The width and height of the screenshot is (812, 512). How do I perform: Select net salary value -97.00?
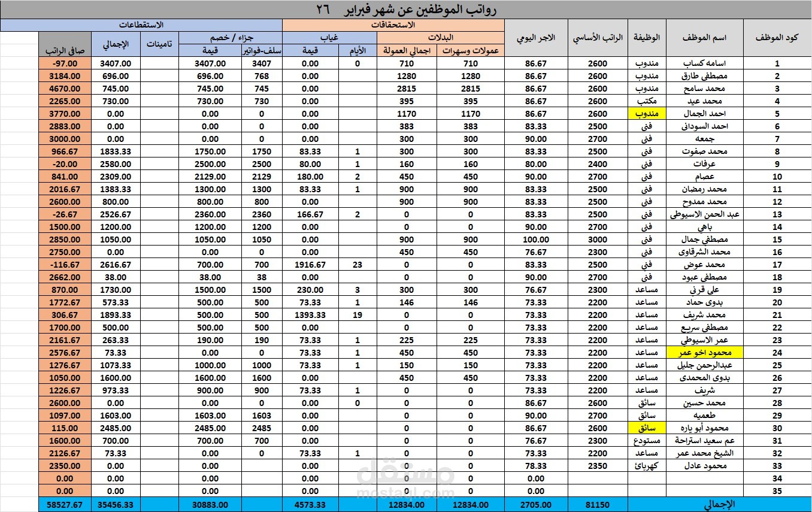tap(65, 63)
